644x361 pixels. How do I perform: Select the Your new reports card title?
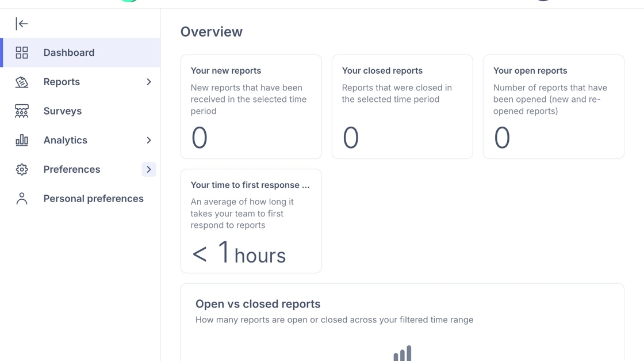point(226,71)
